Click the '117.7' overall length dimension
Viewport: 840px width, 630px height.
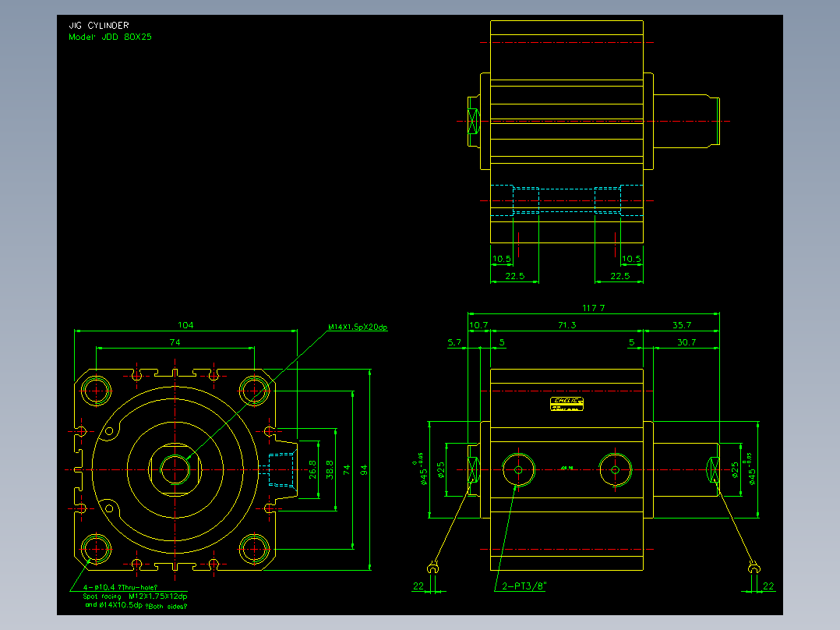(593, 308)
